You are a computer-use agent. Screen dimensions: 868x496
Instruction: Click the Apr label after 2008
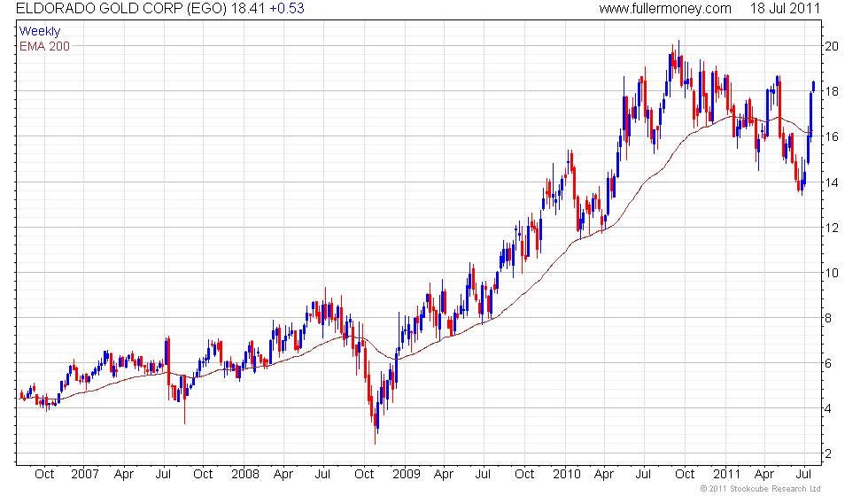[283, 475]
